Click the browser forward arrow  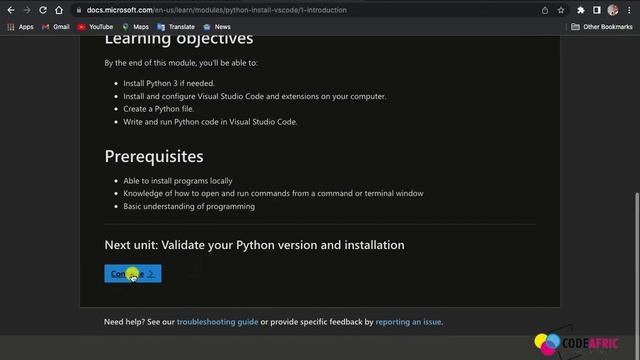(27, 10)
